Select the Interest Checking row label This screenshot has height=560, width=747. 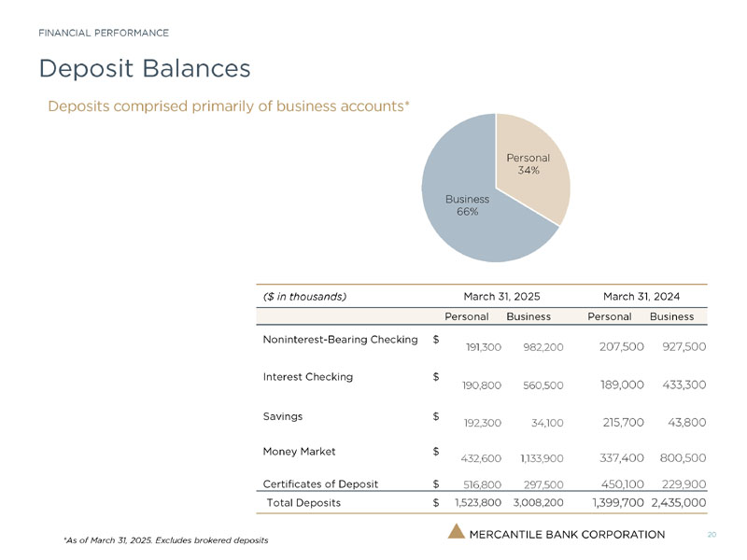308,377
